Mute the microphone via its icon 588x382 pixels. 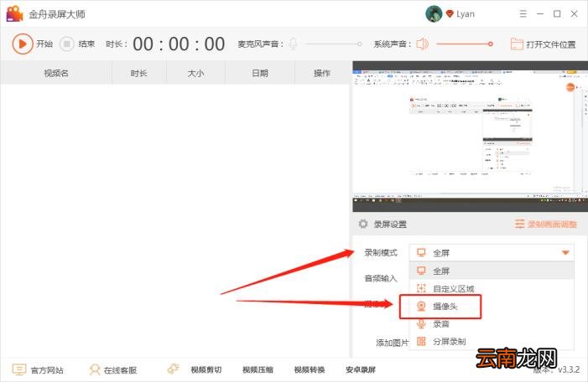(294, 44)
